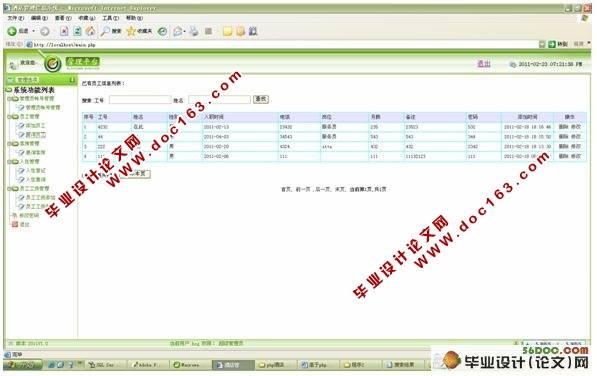
Task: Click the Windows Start button
Action: 23,365
